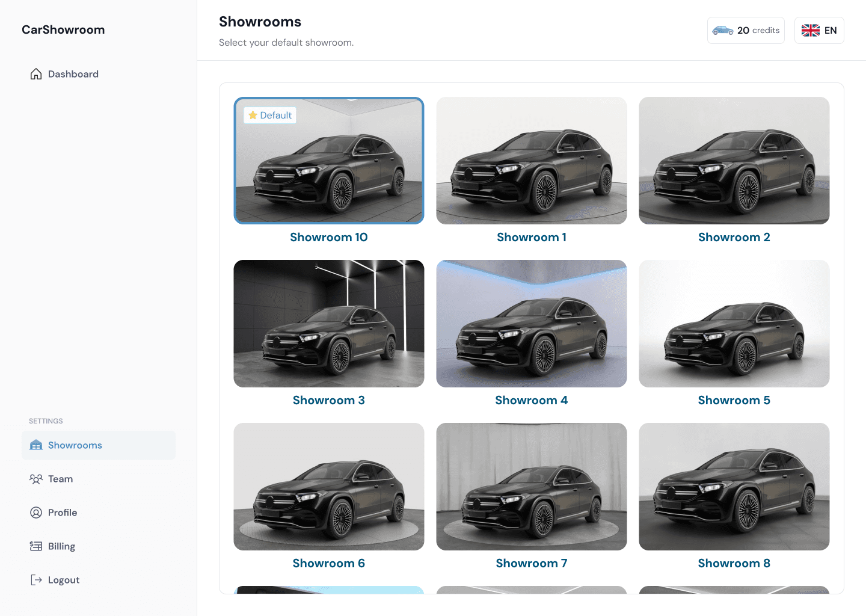Click the Showroom 4 label
Screen dimensions: 866x616
[532, 400]
